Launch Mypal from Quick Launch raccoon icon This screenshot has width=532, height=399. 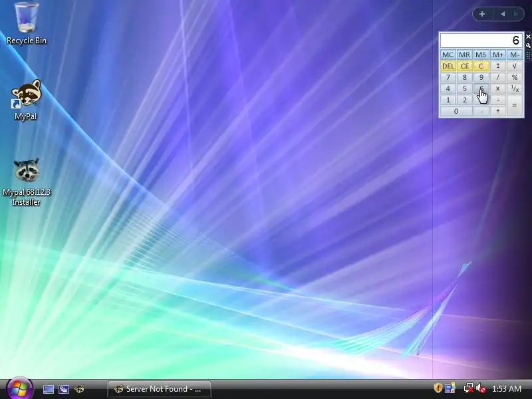[79, 389]
